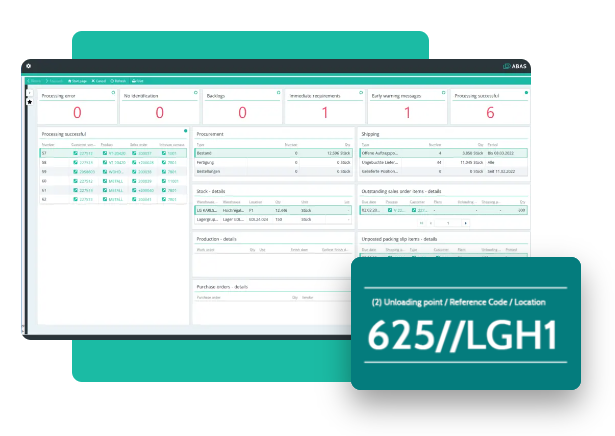Open the product link icon in row 59
The width and height of the screenshot is (615, 436).
105,172
